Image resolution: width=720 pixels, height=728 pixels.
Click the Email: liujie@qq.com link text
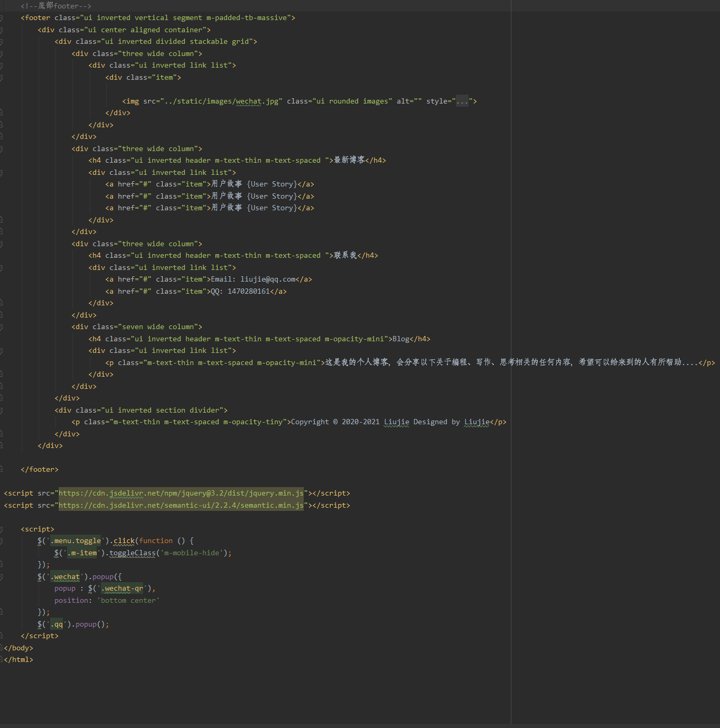point(253,279)
